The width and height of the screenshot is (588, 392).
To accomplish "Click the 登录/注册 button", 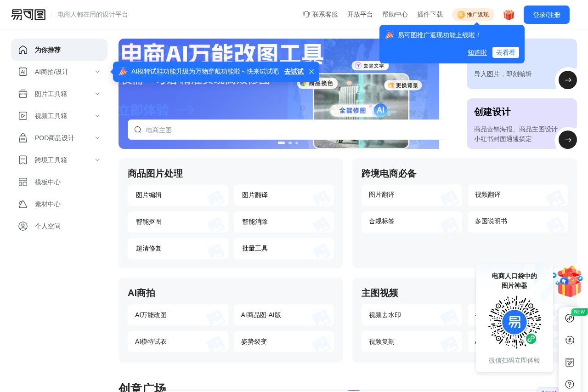I will pos(546,15).
